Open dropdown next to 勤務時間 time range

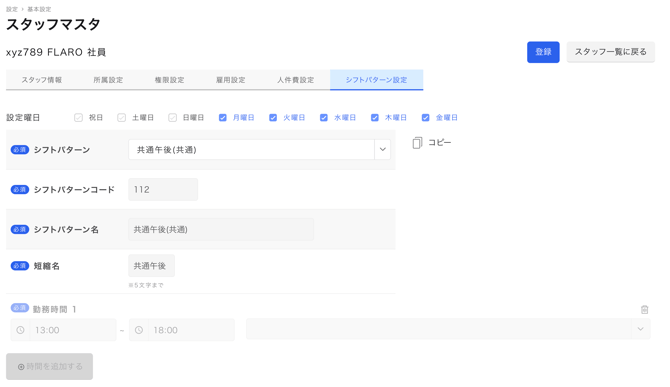pos(448,329)
